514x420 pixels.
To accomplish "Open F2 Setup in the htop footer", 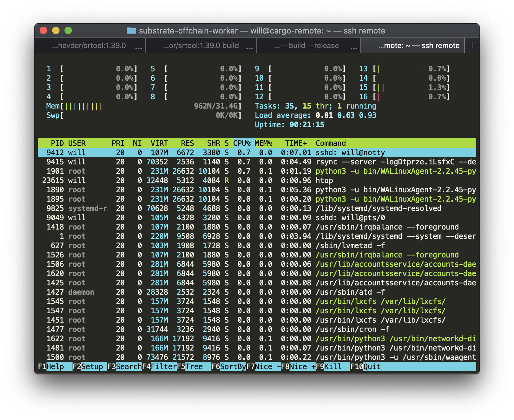I will (x=90, y=366).
